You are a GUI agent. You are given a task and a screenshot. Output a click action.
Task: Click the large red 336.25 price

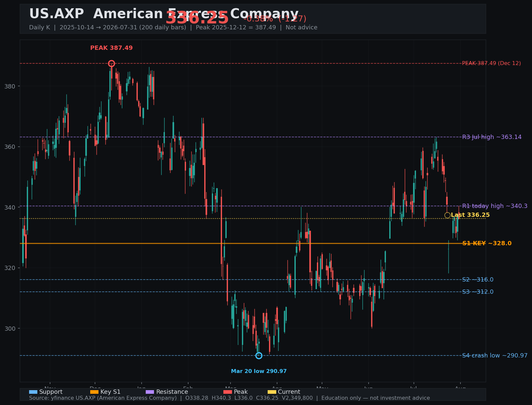pos(197,18)
